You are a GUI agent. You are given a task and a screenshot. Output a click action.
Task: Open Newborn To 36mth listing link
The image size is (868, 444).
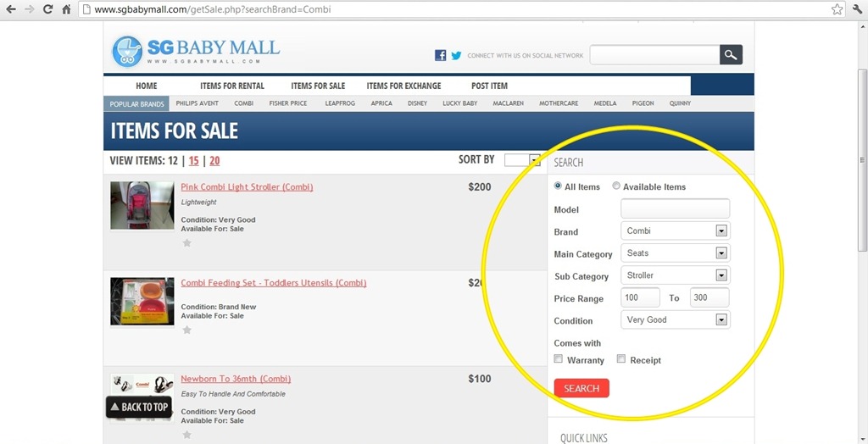(x=236, y=379)
